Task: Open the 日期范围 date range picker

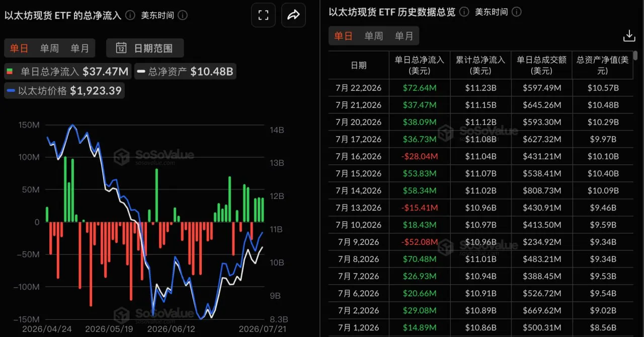Action: click(x=145, y=48)
